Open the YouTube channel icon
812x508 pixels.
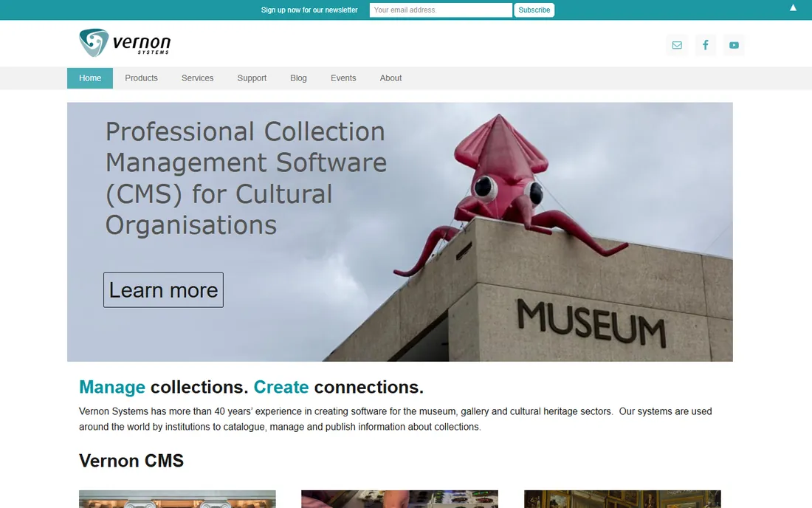pos(734,45)
